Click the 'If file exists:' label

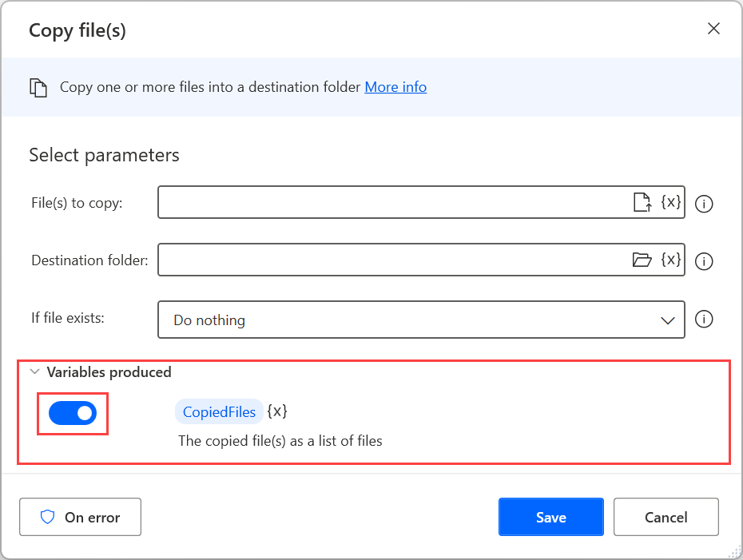[x=68, y=317]
